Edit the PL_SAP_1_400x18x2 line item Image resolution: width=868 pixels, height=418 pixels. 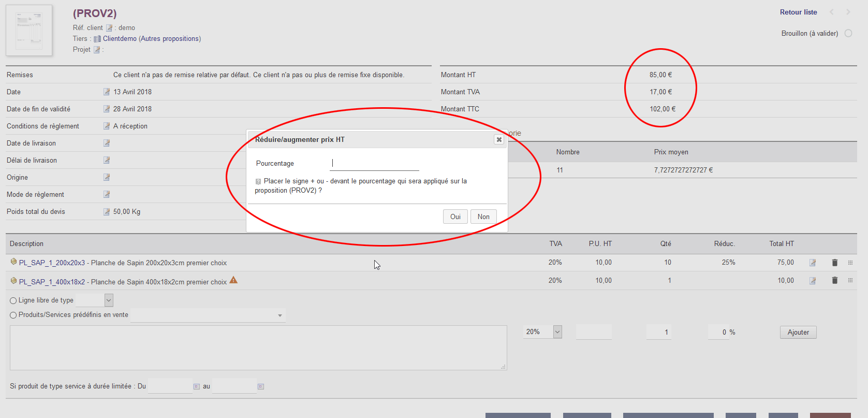(x=813, y=281)
